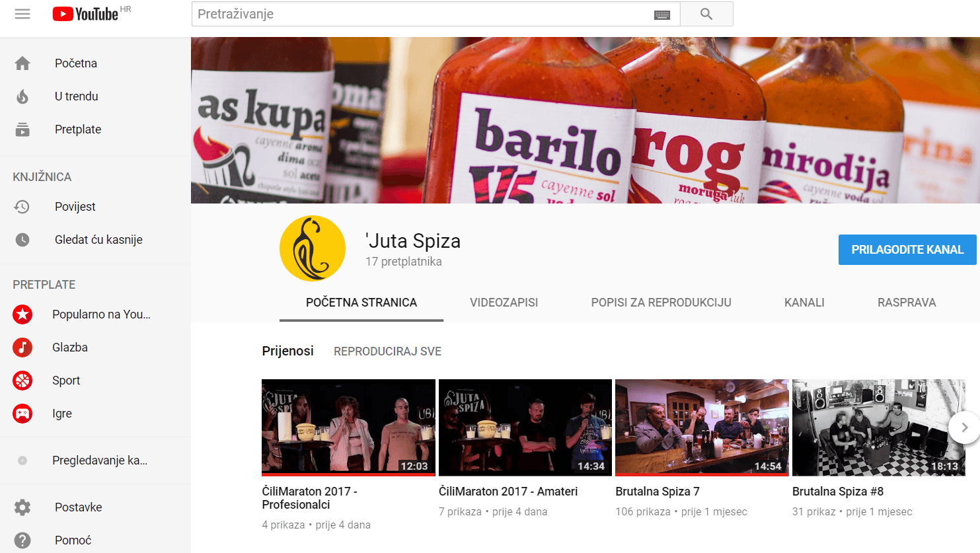Image resolution: width=980 pixels, height=553 pixels.
Task: Click the Povijest history clock icon
Action: [x=22, y=207]
